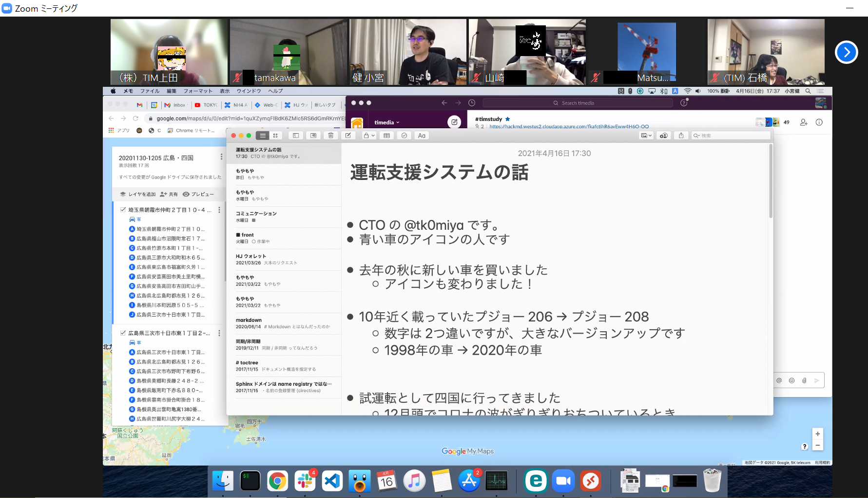The height and width of the screenshot is (498, 868).
Task: Share the note via share icon
Action: 681,136
